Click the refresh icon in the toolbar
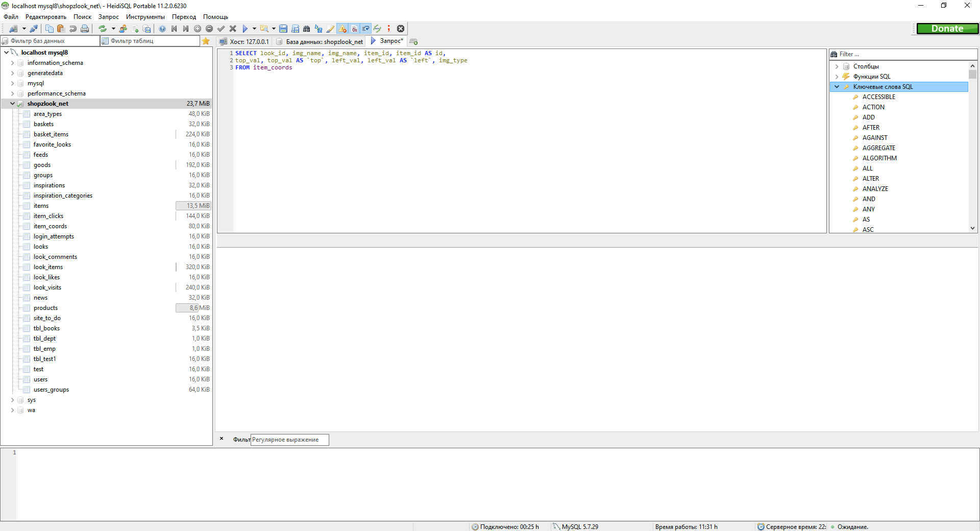This screenshot has height=531, width=980. [x=103, y=29]
